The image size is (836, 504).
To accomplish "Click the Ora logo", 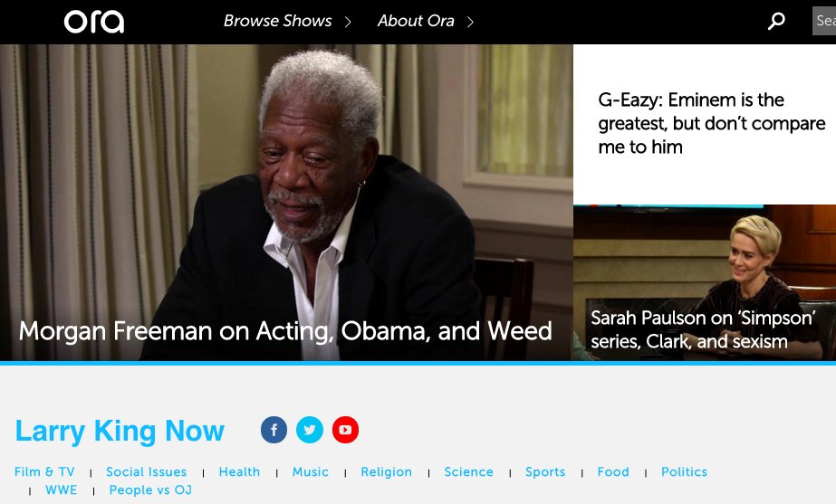I will pos(94,22).
